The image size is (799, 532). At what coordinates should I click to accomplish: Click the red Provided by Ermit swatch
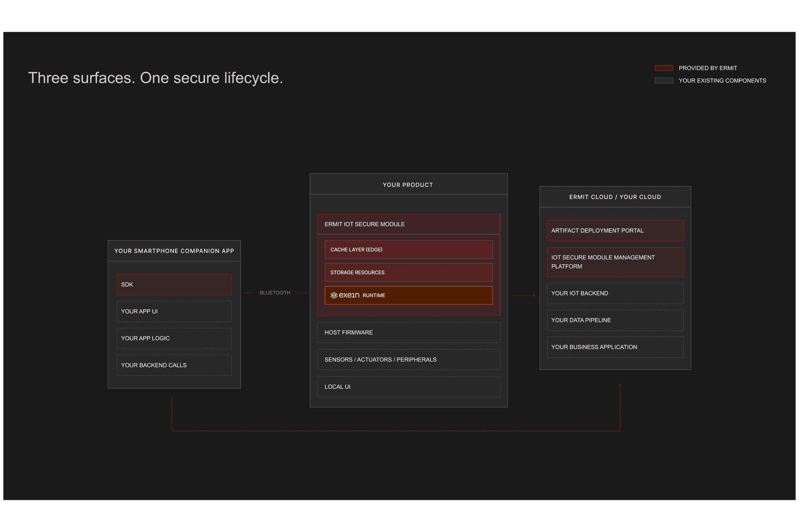point(663,68)
